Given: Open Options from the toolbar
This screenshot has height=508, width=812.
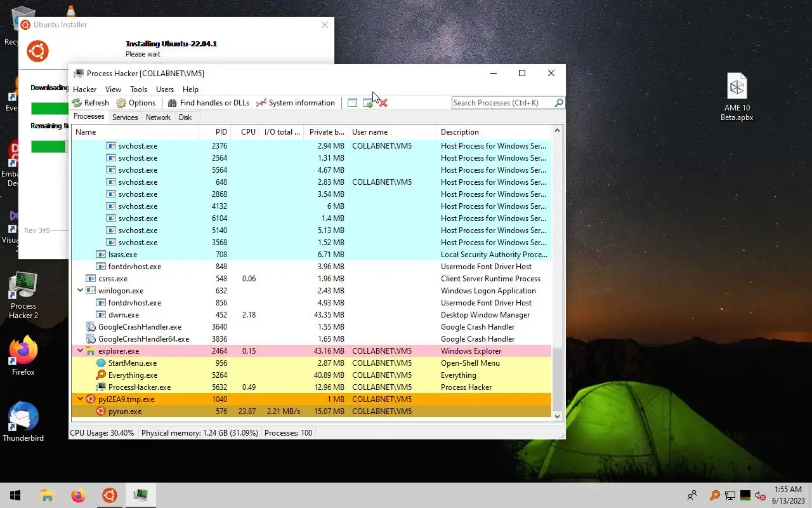Looking at the screenshot, I should tap(136, 103).
